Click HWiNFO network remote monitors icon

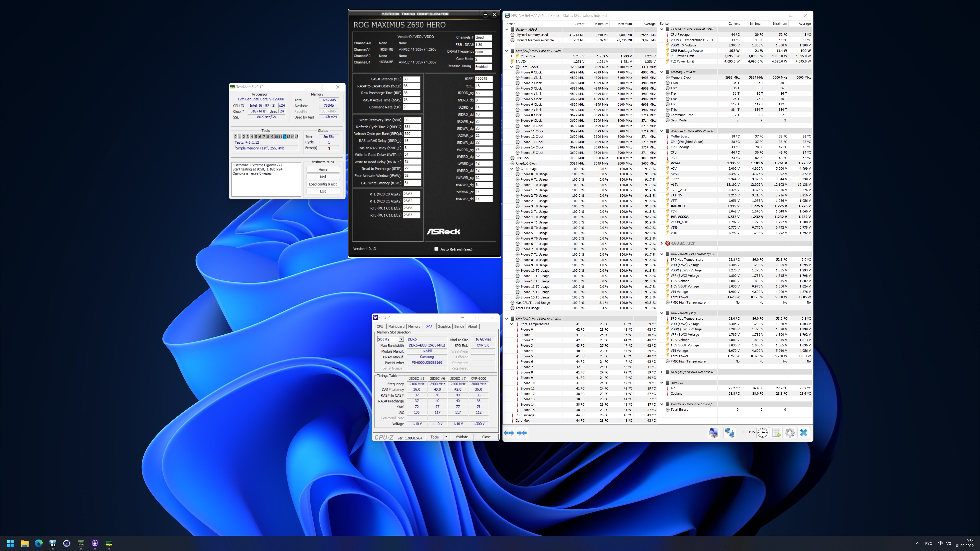[729, 433]
